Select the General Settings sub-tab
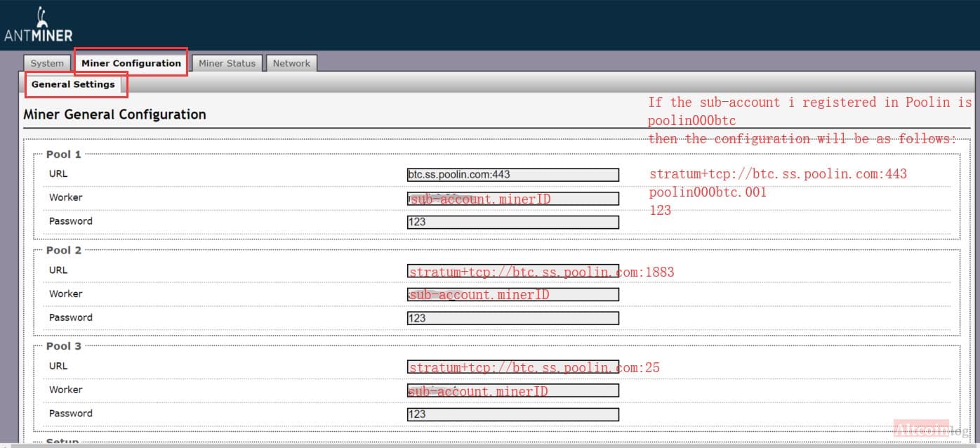980x448 pixels. tap(73, 84)
